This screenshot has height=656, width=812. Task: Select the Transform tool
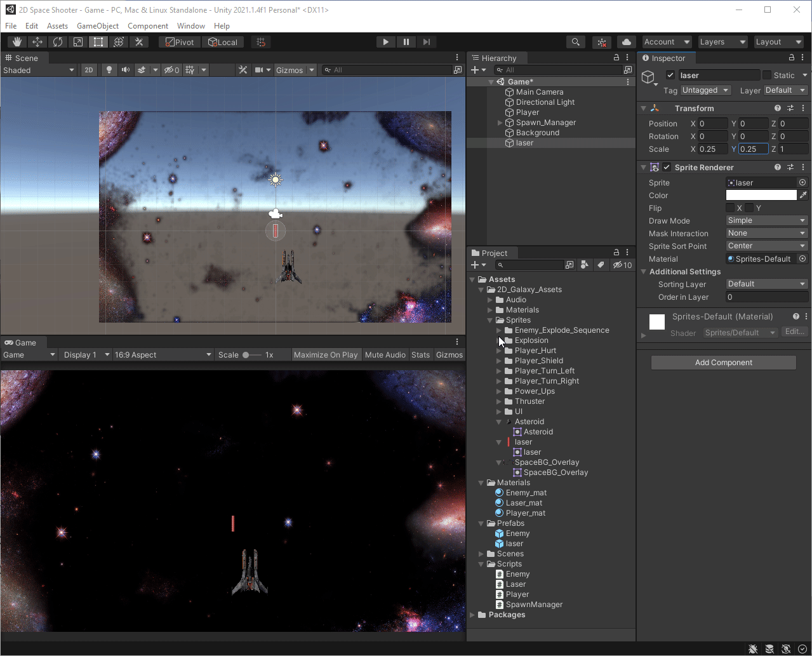click(x=119, y=42)
